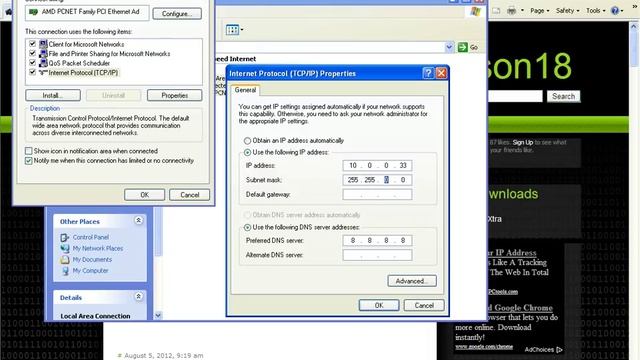Click the Search button on web page
This screenshot has height=360, width=640.
tap(563, 96)
